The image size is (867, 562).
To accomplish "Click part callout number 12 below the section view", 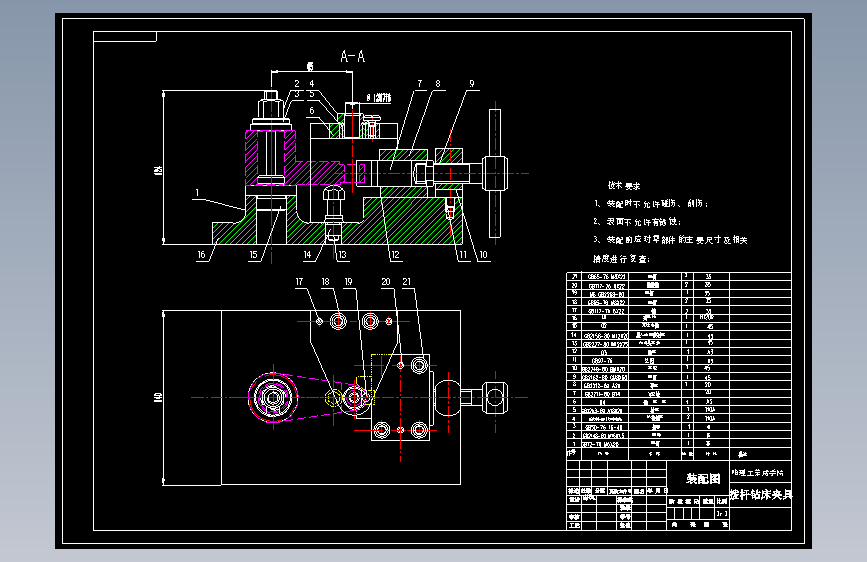I will 395,254.
